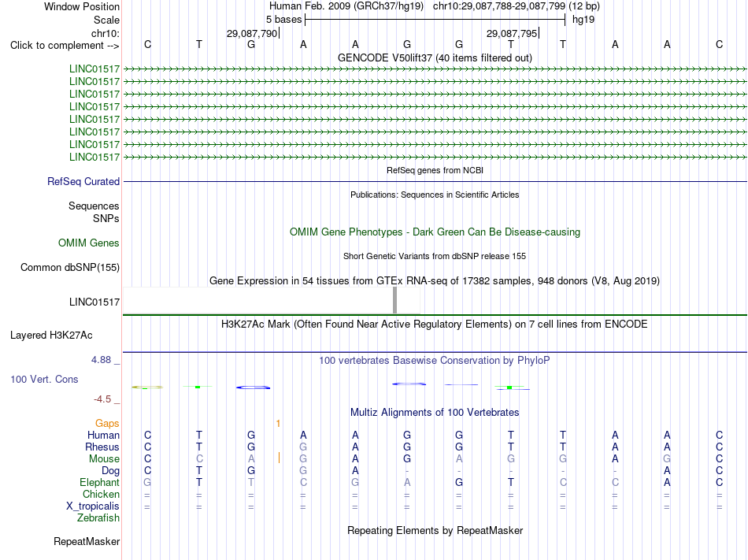Open the H3K27Ac Mark ENCODE track title
The height and width of the screenshot is (560, 748).
(x=435, y=325)
